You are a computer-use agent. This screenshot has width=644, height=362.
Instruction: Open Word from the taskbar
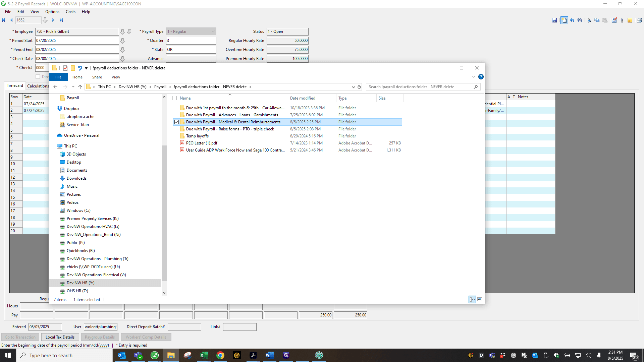pyautogui.click(x=270, y=355)
